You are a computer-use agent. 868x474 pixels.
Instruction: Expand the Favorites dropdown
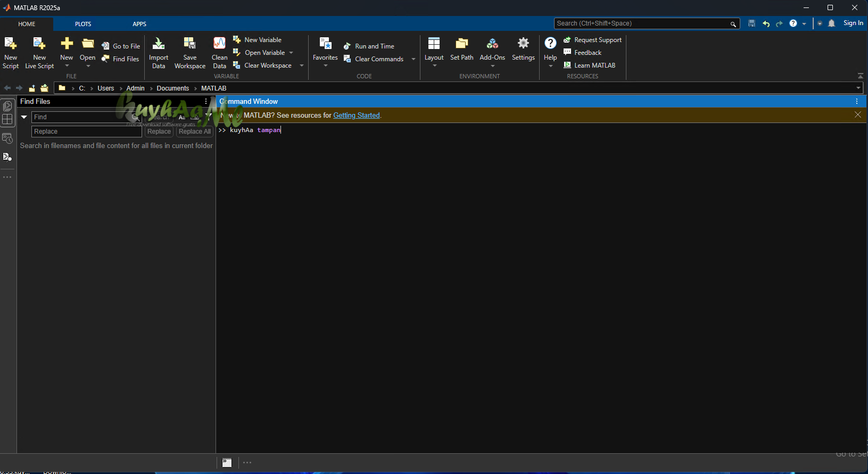tap(325, 66)
